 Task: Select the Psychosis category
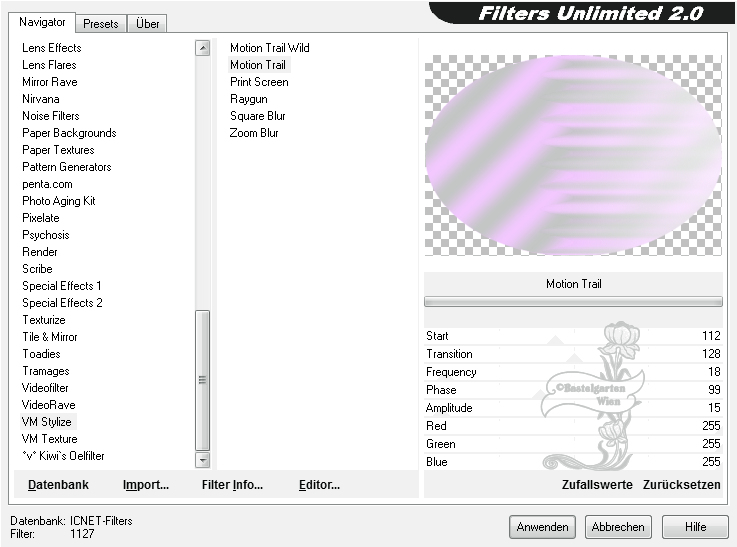pos(46,234)
